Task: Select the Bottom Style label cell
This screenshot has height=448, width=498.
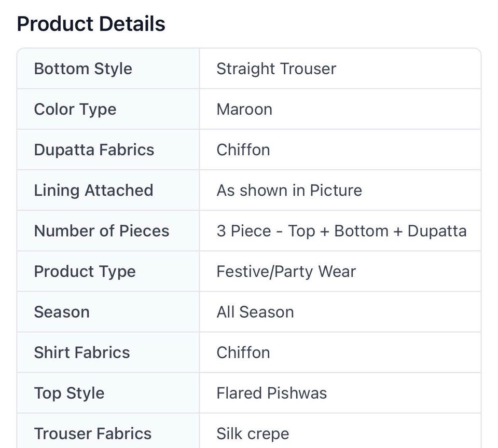Action: pos(108,69)
